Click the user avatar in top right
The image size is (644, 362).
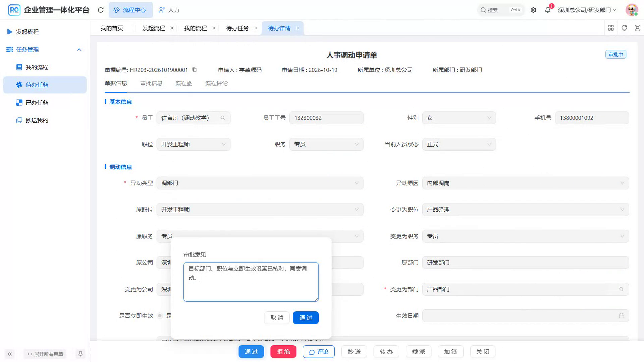[x=632, y=10]
